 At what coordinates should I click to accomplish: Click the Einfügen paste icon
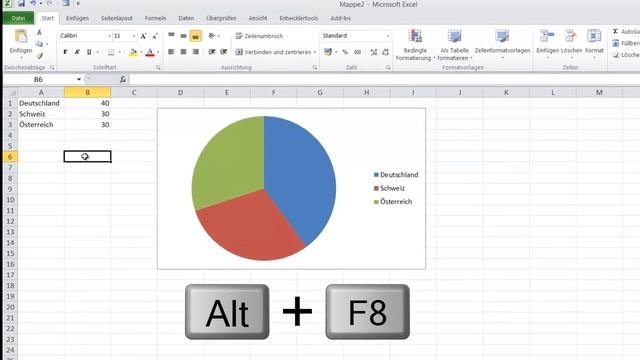[x=20, y=37]
